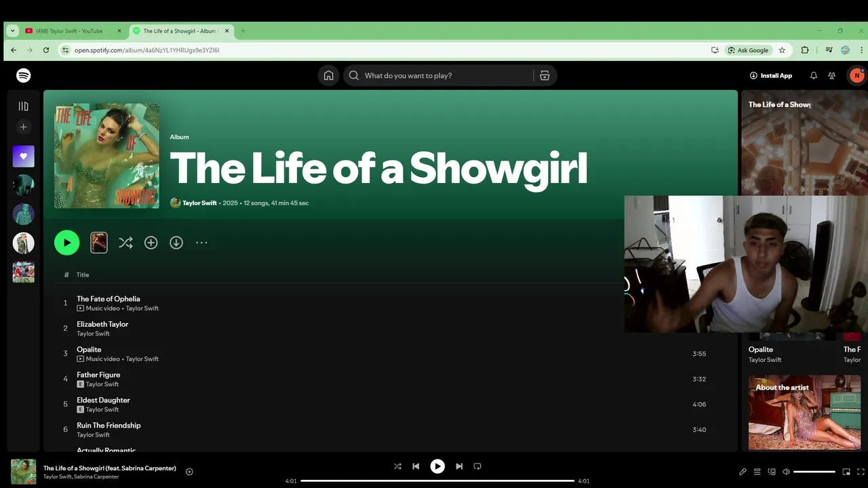Open Connect to a device
868x488 pixels.
772,472
